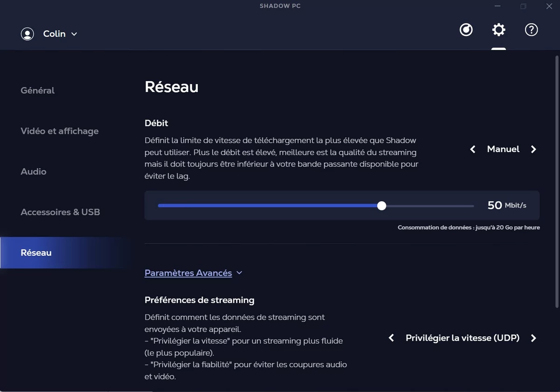This screenshot has width=560, height=392.
Task: Click the 50 Mbit/s bitrate value
Action: (507, 205)
